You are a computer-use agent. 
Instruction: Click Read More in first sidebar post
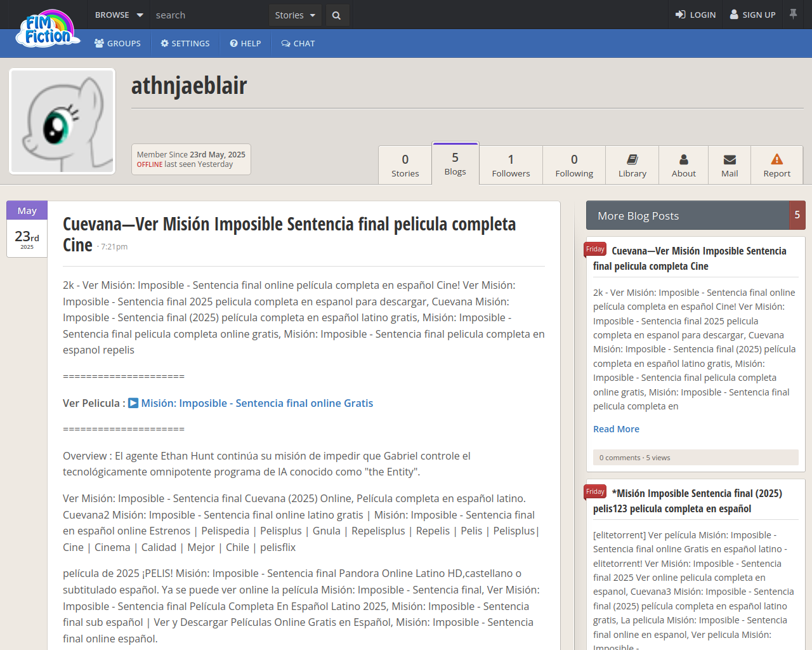coord(616,429)
